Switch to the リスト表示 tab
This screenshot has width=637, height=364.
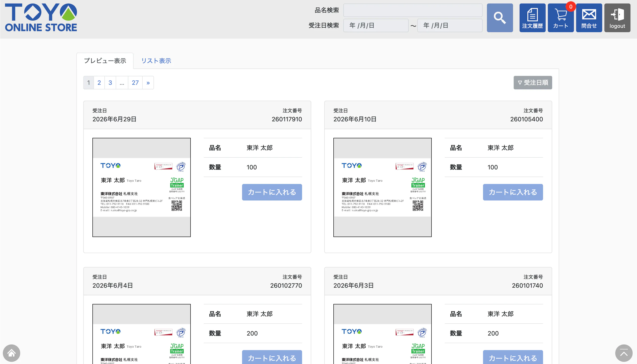(x=156, y=61)
